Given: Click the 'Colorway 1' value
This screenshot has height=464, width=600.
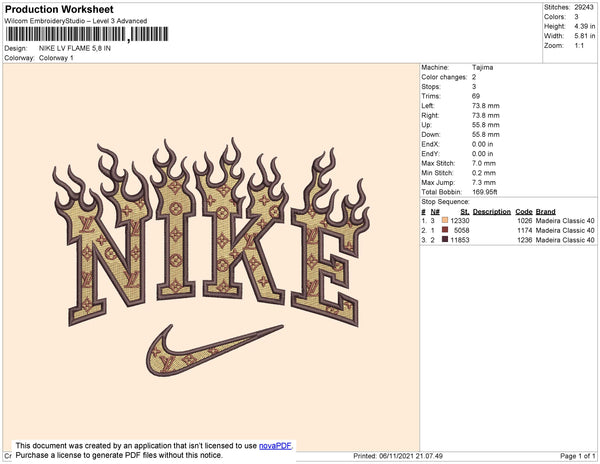Looking at the screenshot, I should tap(56, 58).
